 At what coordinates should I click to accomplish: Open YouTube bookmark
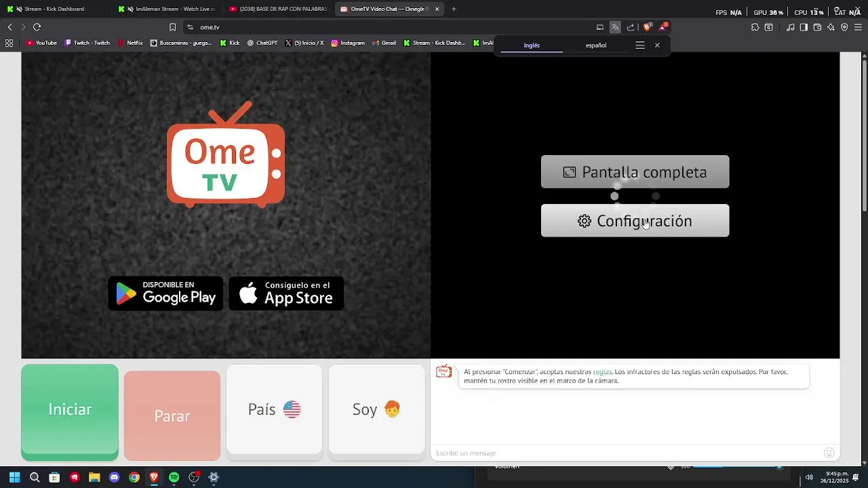(x=41, y=43)
